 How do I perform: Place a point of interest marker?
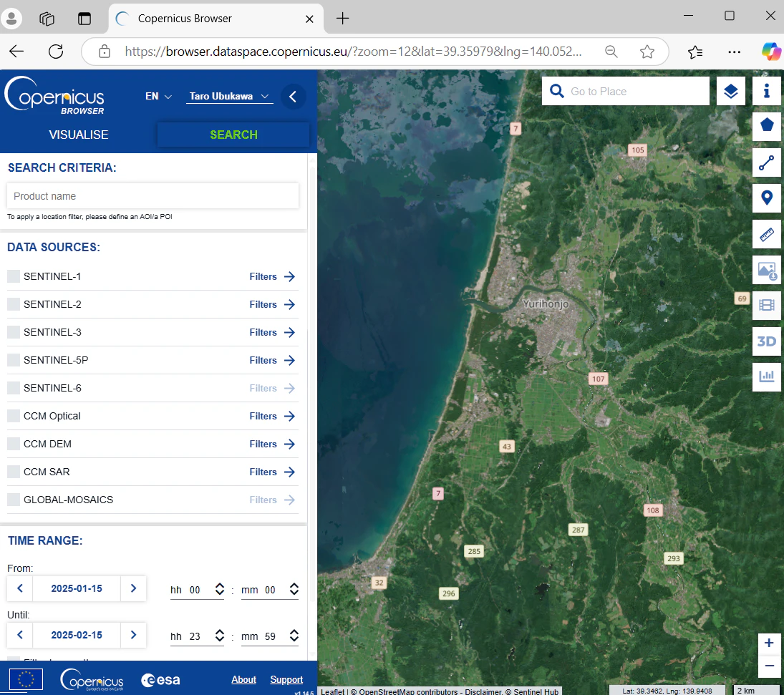click(767, 198)
